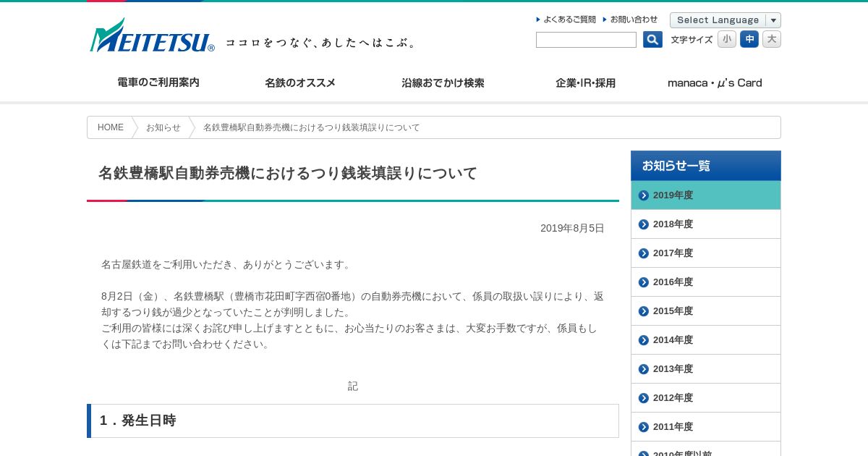
Task: Click the arrow icon beside 2019年度
Action: pos(644,195)
